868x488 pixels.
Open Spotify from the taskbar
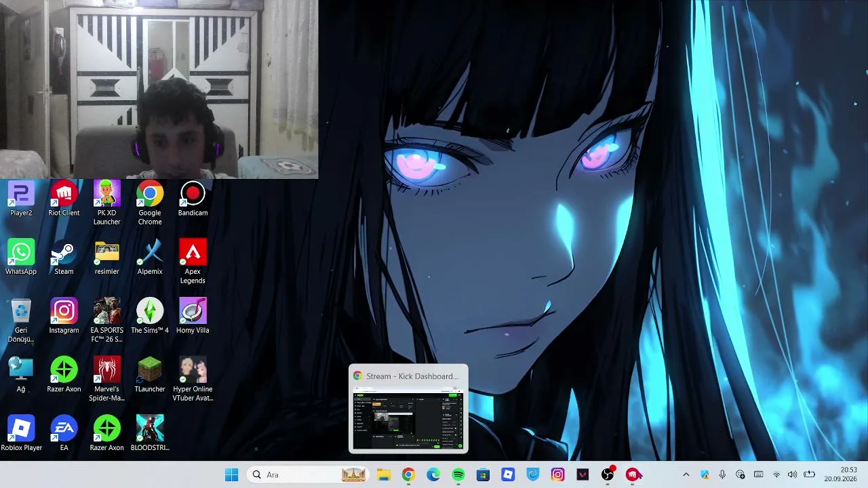tap(458, 474)
